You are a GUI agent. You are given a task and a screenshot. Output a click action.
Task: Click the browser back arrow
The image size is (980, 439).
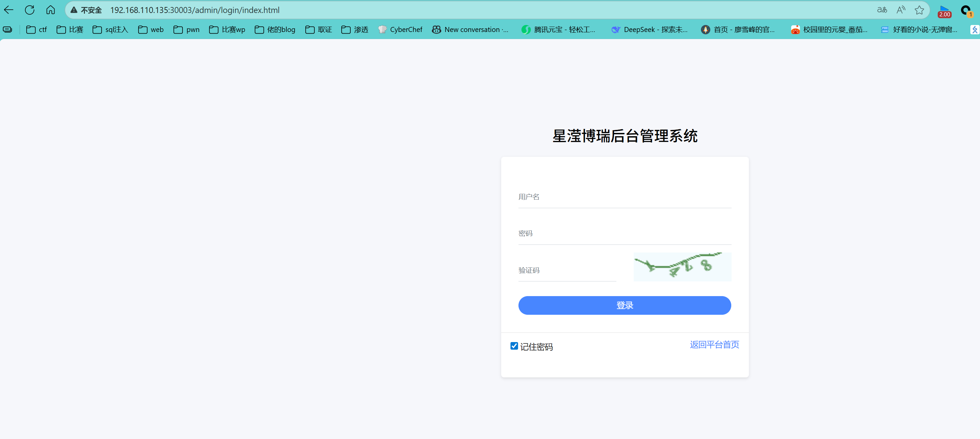pyautogui.click(x=9, y=10)
